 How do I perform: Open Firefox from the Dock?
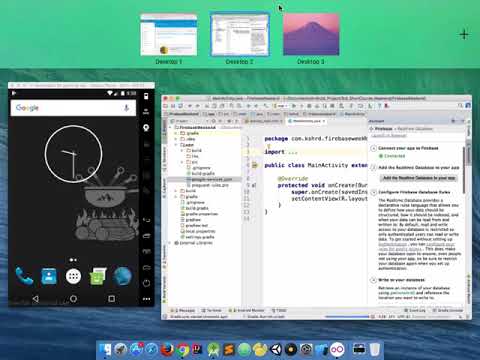tap(167, 349)
